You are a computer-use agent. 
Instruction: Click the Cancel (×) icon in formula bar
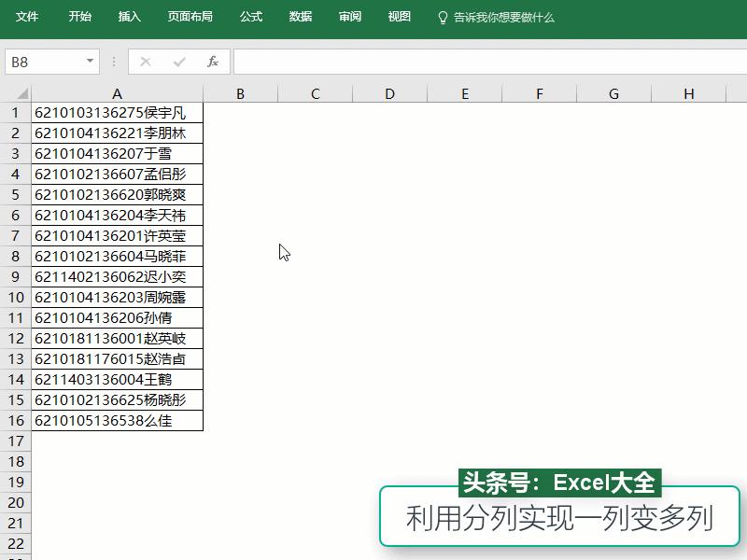[145, 61]
